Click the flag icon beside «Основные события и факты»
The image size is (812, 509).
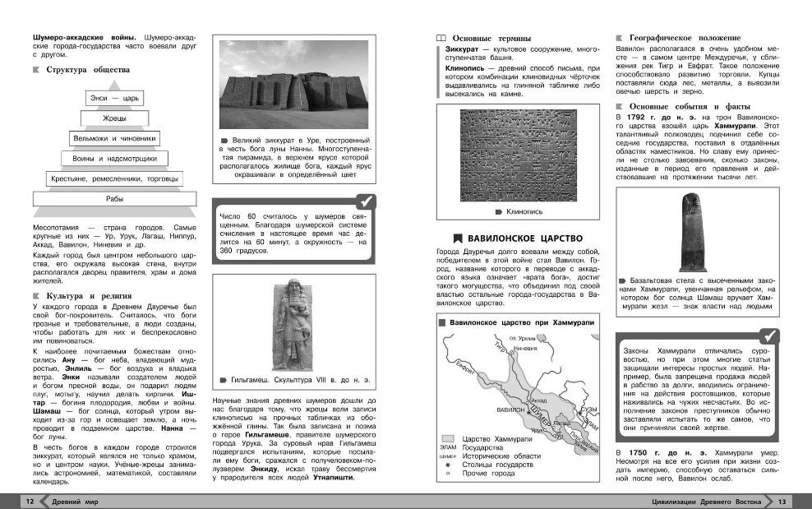(621, 106)
